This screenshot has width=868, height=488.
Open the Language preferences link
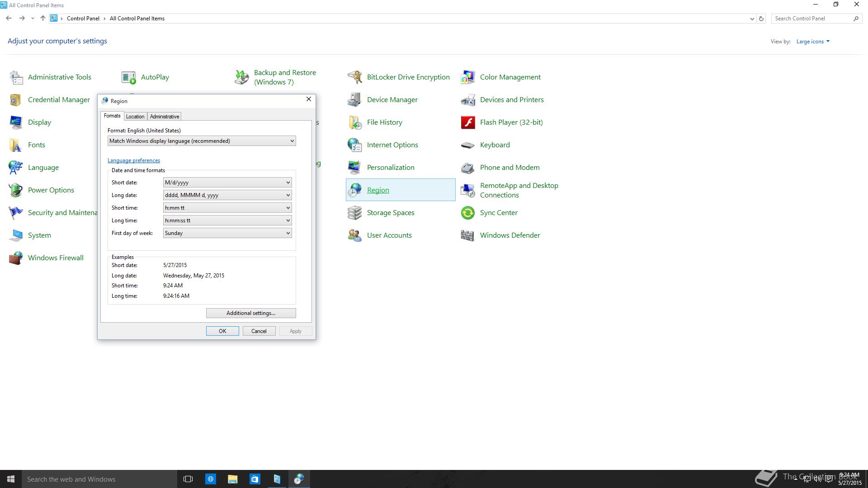(x=134, y=160)
